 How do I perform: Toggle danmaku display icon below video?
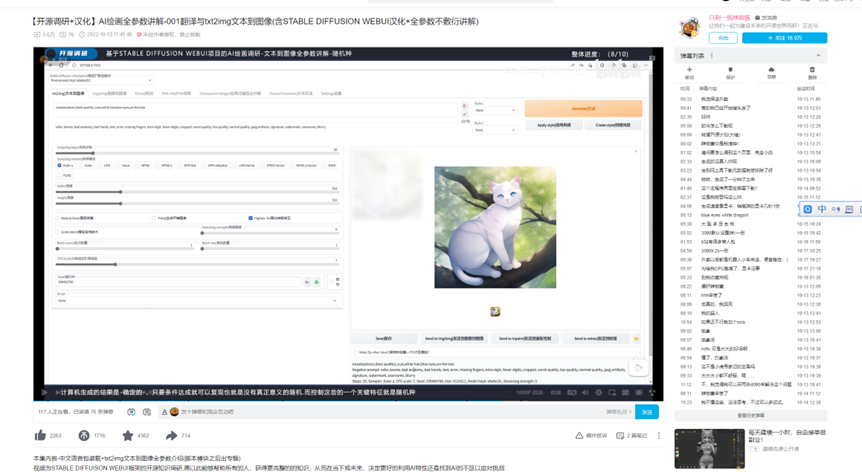tap(131, 412)
